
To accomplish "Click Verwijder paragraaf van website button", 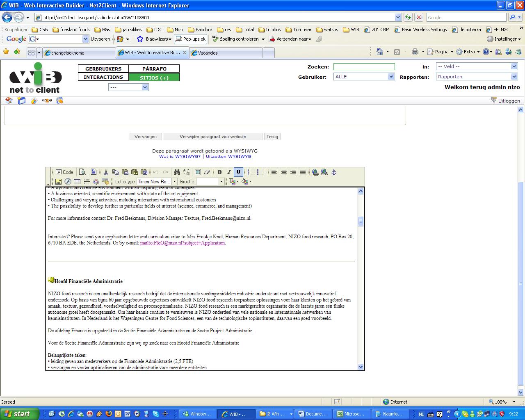I will click(213, 137).
